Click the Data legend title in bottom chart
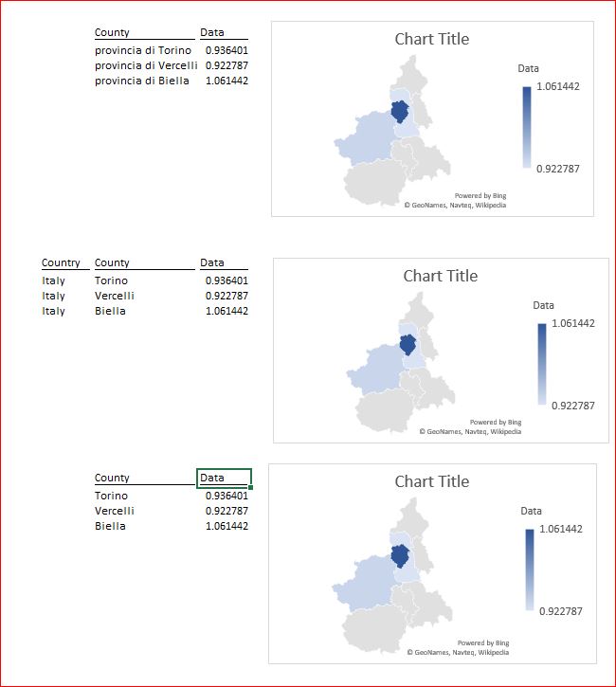 531,512
